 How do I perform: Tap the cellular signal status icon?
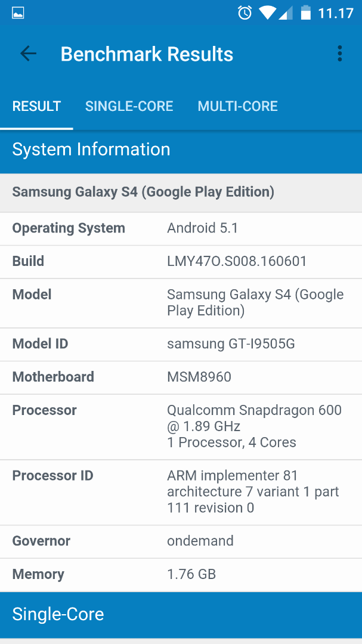click(x=285, y=13)
